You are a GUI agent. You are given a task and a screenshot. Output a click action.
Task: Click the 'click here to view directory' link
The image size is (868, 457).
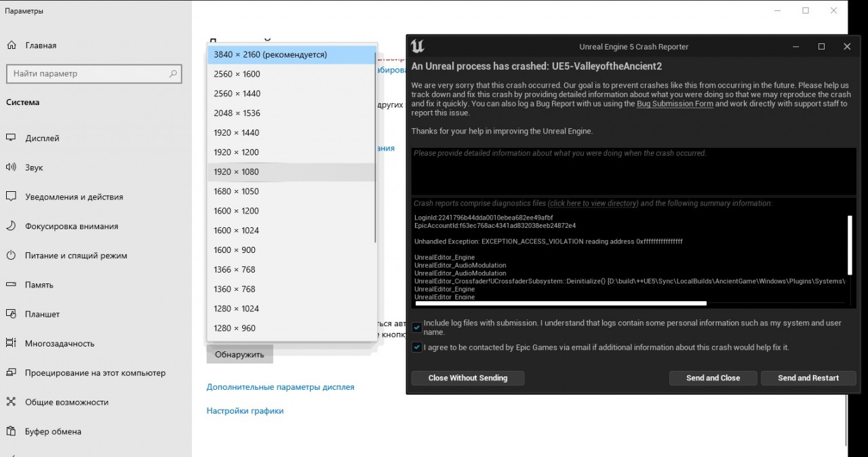pyautogui.click(x=593, y=203)
